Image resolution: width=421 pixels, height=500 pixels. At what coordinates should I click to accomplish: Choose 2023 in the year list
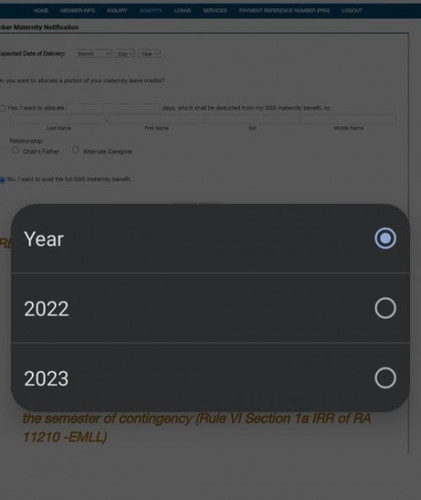[210, 378]
